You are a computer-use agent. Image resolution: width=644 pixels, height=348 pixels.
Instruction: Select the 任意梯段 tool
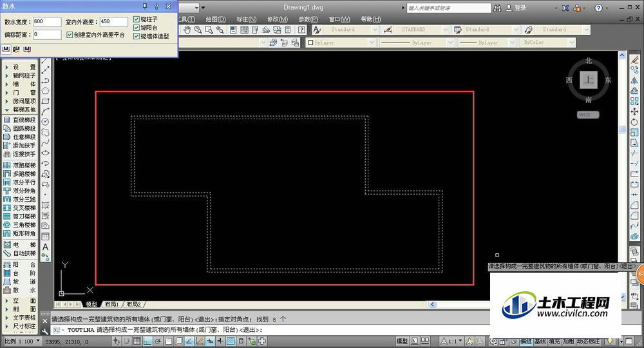point(19,137)
